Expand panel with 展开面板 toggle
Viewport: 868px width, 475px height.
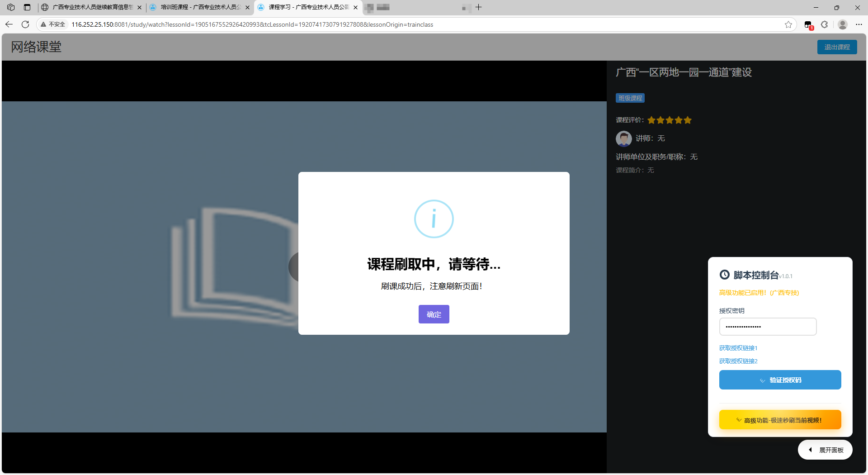825,450
